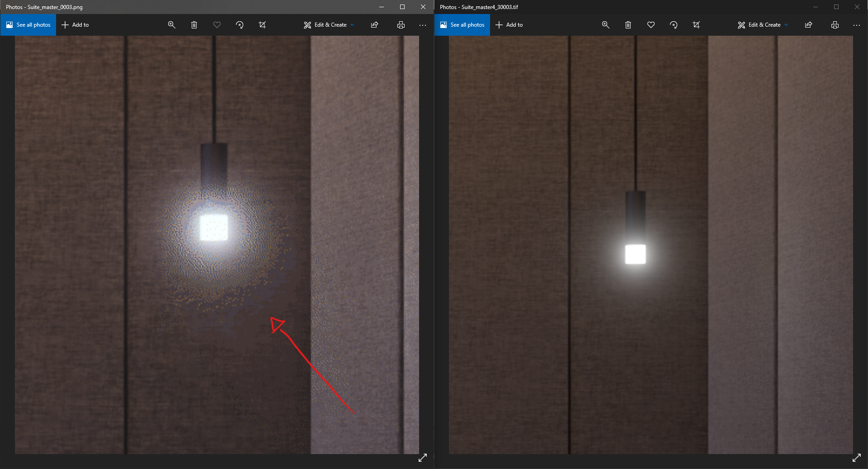Rotate icon in left Photos window

240,25
